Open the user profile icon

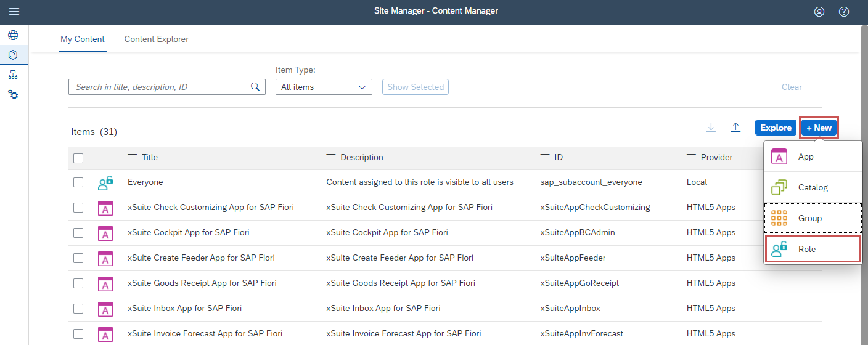click(819, 12)
